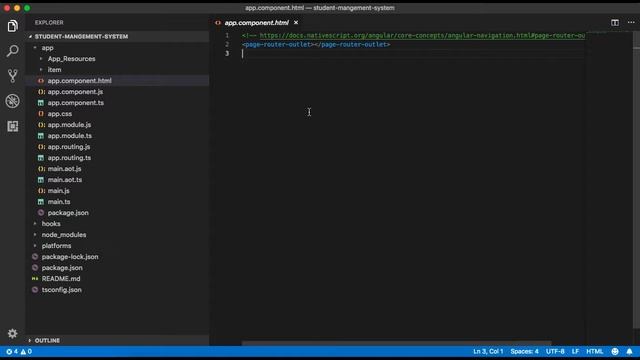Change language mode HTML
This screenshot has width=640, height=360.
594,351
